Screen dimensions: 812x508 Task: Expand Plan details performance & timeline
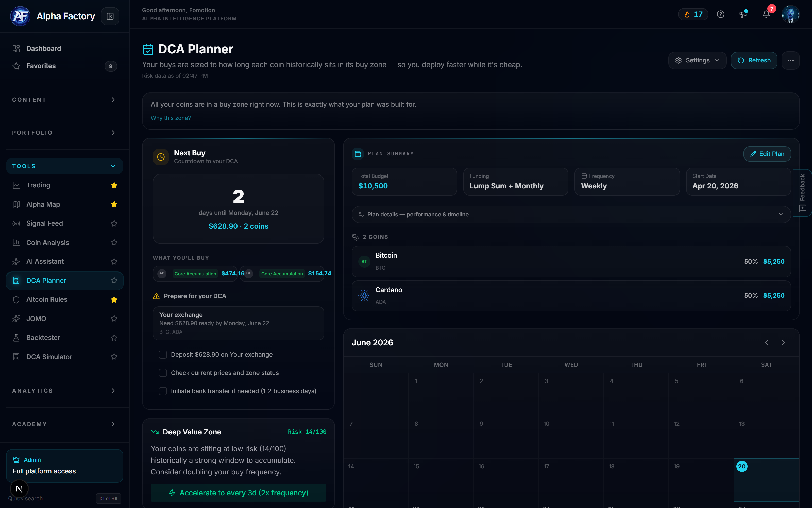(571, 214)
